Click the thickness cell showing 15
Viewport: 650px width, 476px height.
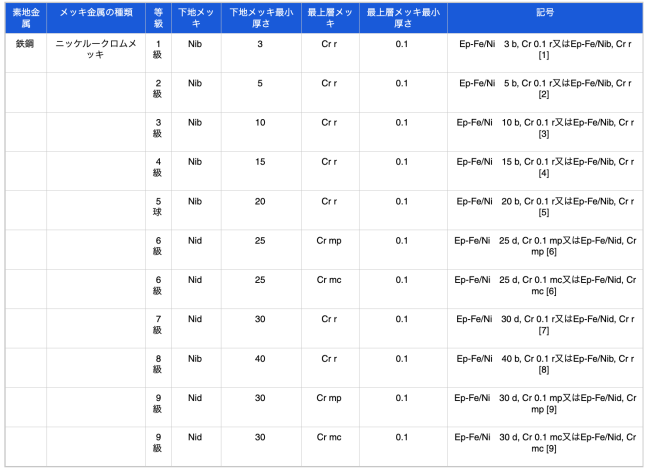coord(260,161)
